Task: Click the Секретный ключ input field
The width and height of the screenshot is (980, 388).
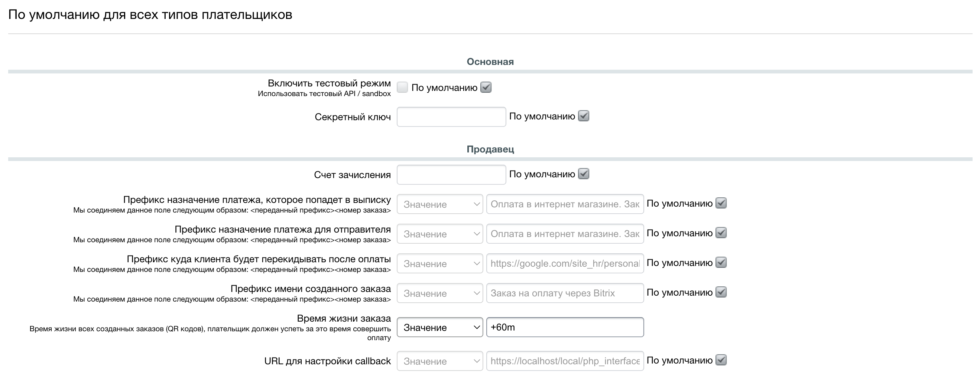Action: 451,117
